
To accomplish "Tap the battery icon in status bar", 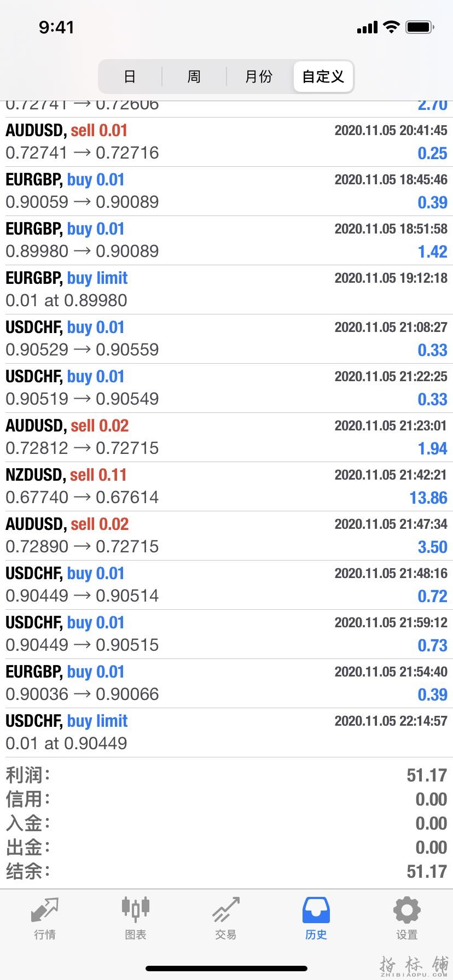I will click(x=420, y=27).
